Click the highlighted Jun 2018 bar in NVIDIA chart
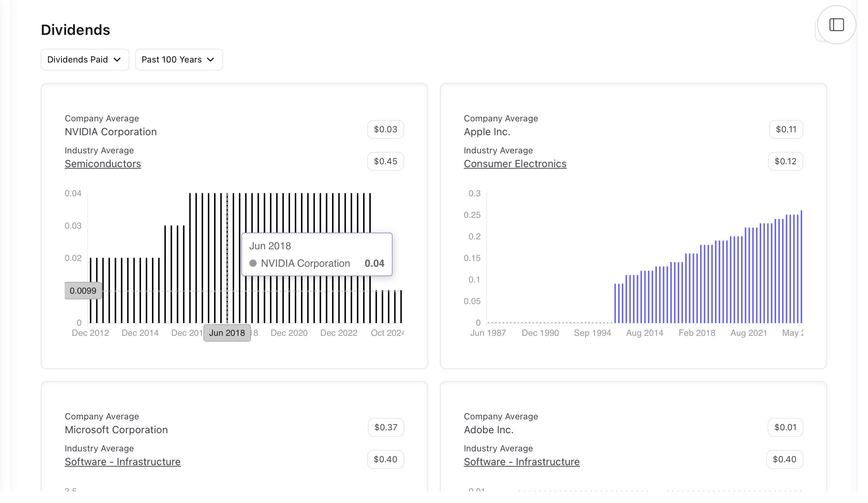The height and width of the screenshot is (503, 868). coord(227,258)
